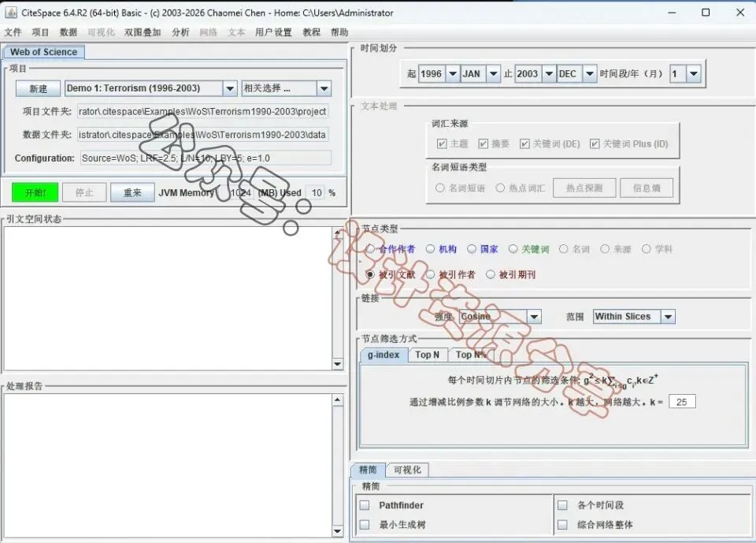Toggle the 主题 checkbox
The image size is (756, 543).
coord(441,144)
